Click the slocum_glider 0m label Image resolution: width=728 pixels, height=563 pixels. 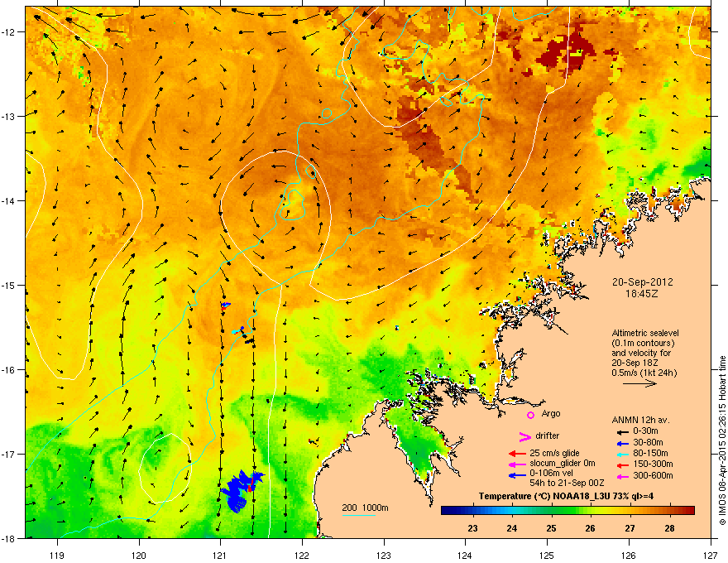coord(563,464)
